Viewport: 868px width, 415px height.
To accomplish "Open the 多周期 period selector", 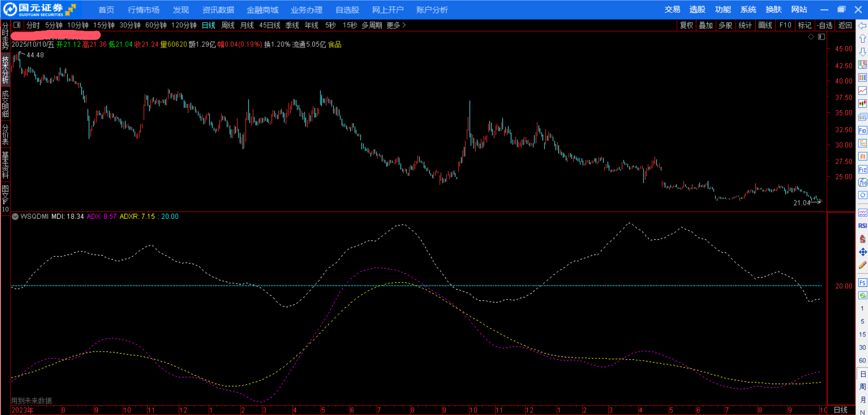I will [x=372, y=25].
